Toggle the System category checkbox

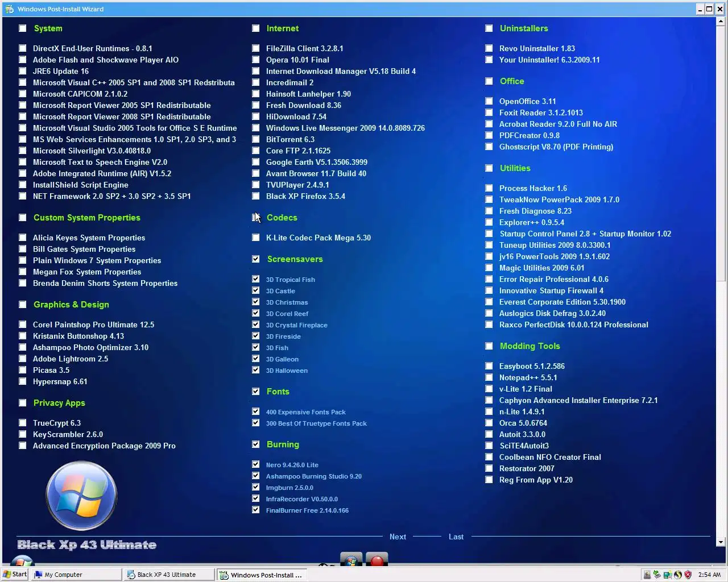(x=23, y=28)
